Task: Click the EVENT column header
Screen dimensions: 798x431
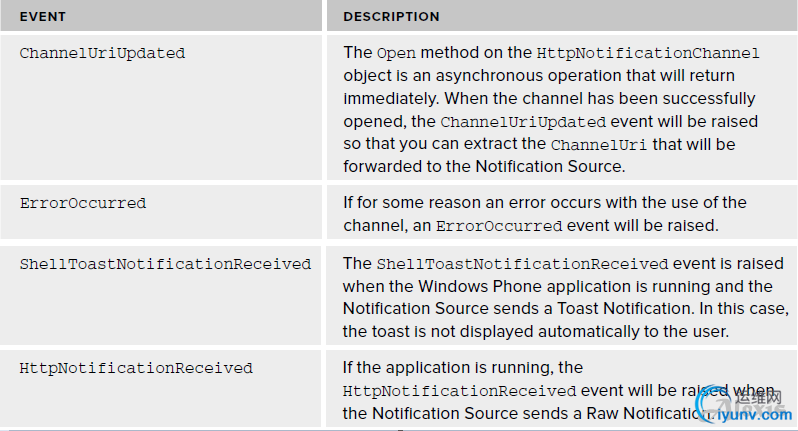Action: point(42,17)
